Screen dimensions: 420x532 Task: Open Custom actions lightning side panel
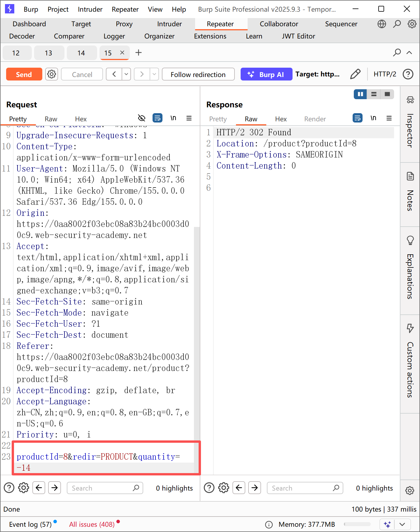pyautogui.click(x=410, y=328)
